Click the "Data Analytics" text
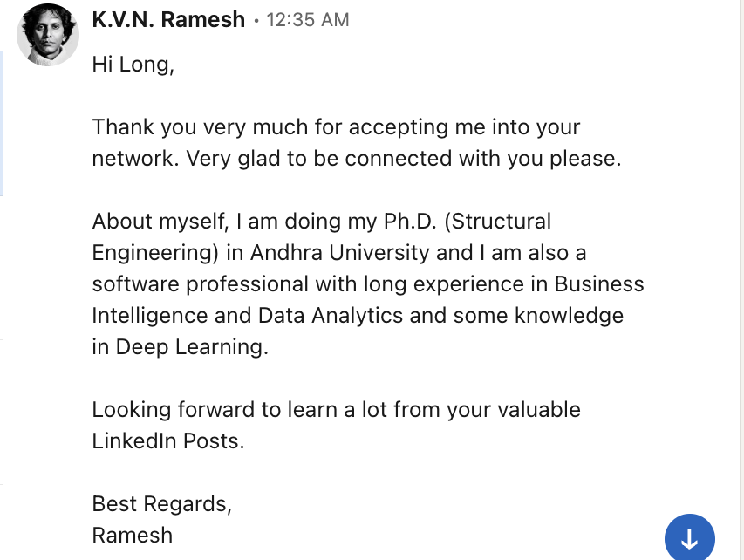The width and height of the screenshot is (744, 560). (x=331, y=316)
